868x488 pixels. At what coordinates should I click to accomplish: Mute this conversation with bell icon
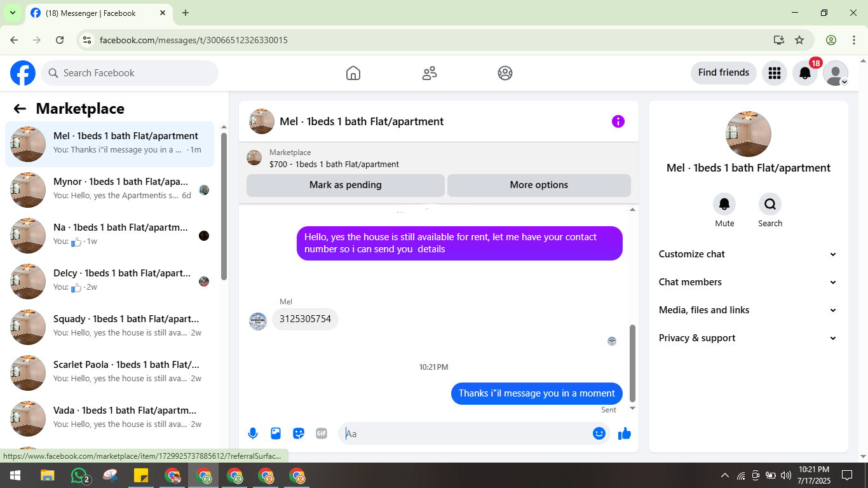724,204
